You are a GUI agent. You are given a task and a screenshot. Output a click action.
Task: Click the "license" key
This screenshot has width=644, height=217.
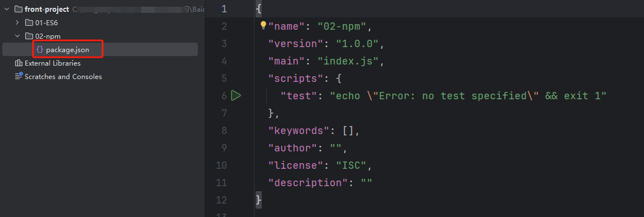pyautogui.click(x=296, y=165)
